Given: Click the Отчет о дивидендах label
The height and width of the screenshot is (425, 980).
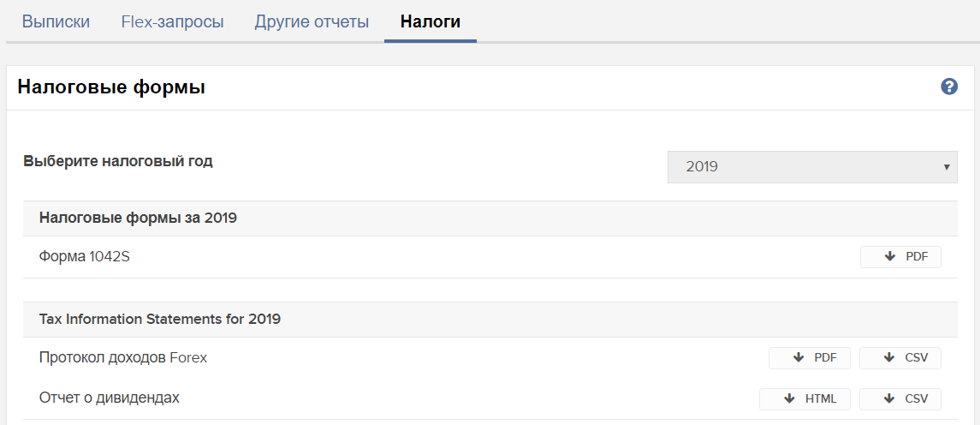Looking at the screenshot, I should click(110, 398).
